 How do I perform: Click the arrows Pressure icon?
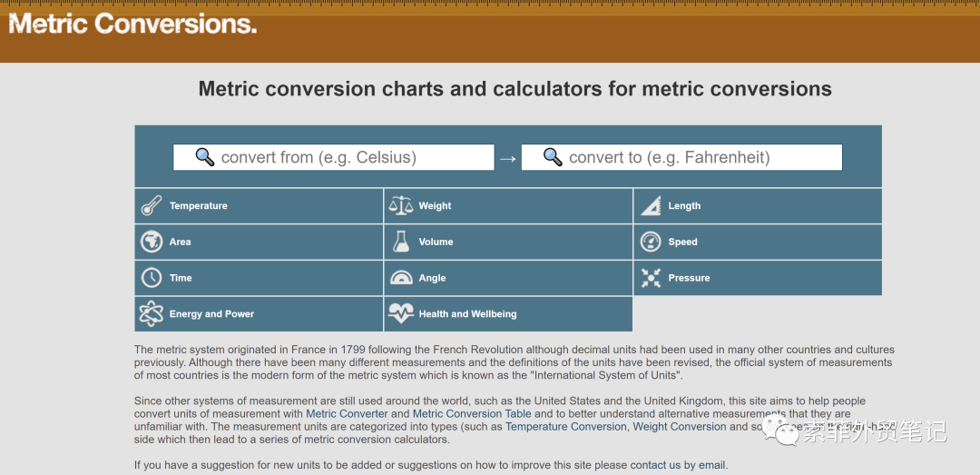pyautogui.click(x=651, y=278)
